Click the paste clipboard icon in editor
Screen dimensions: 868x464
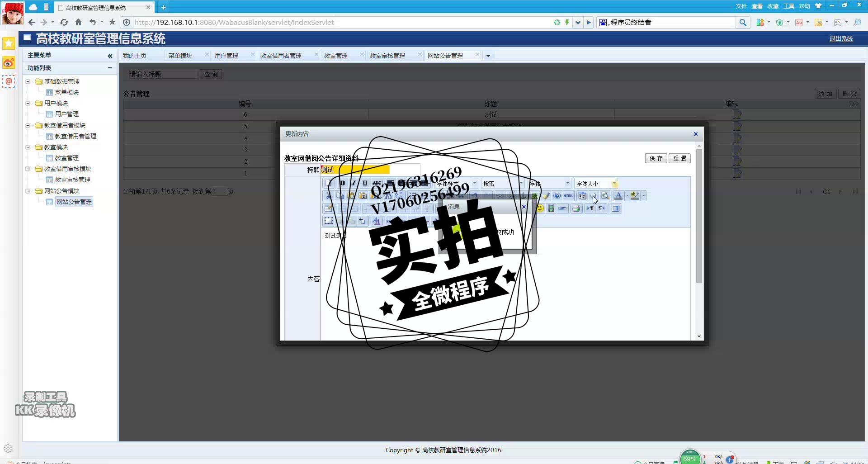pyautogui.click(x=351, y=196)
